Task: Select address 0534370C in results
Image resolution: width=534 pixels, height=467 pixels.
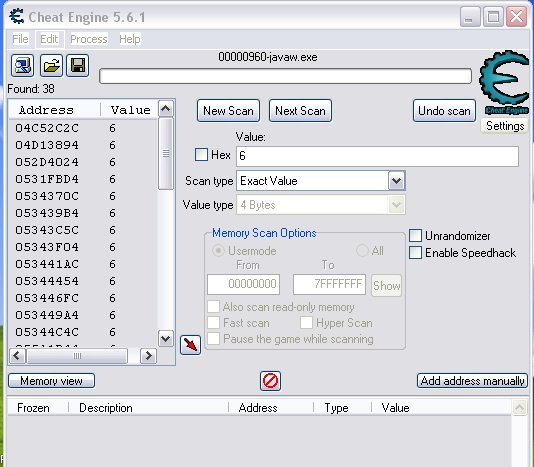Action: tap(47, 196)
